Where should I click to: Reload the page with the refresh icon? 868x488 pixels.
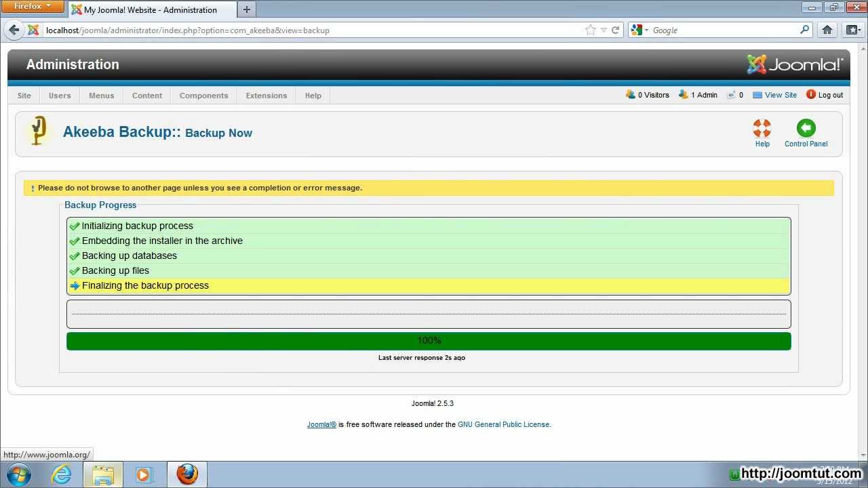coord(616,30)
